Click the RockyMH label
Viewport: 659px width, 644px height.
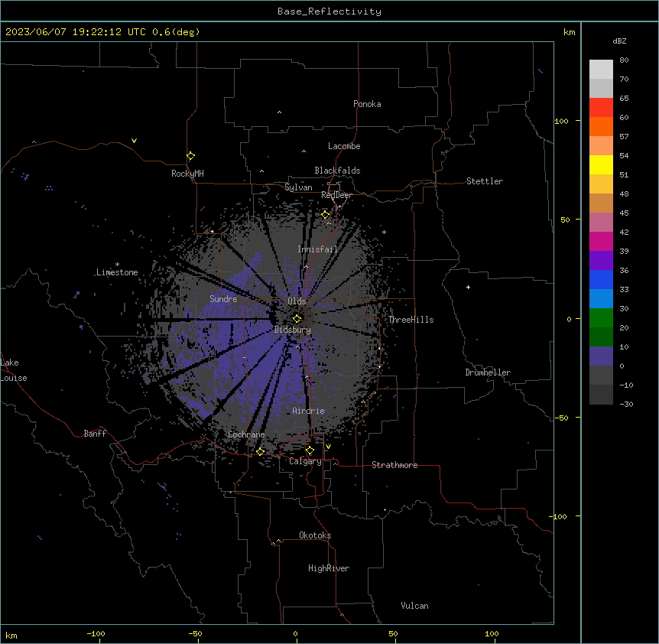point(187,173)
